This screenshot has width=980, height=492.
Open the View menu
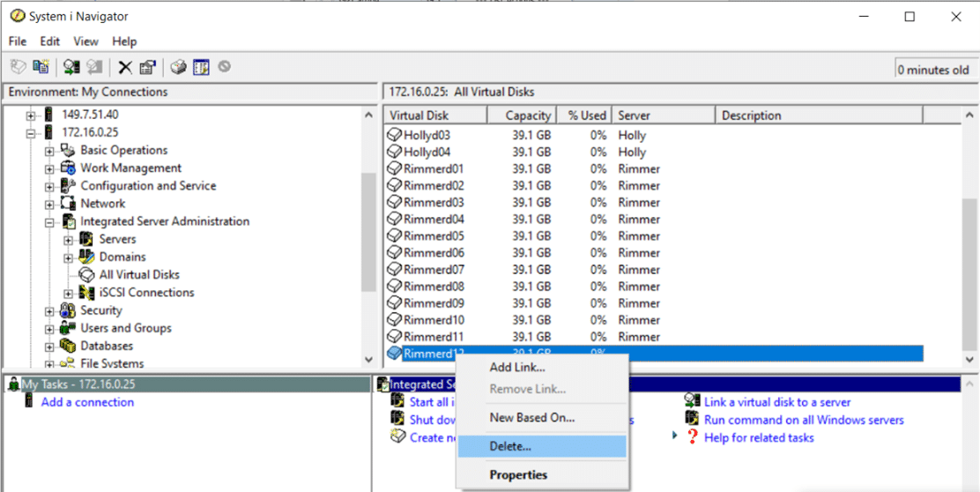pyautogui.click(x=85, y=41)
